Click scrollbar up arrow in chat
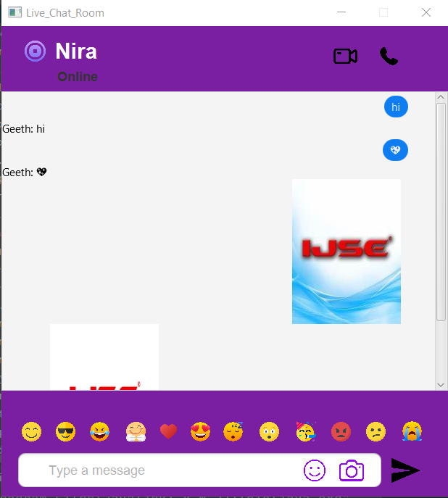Image resolution: width=448 pixels, height=498 pixels. 441,97
